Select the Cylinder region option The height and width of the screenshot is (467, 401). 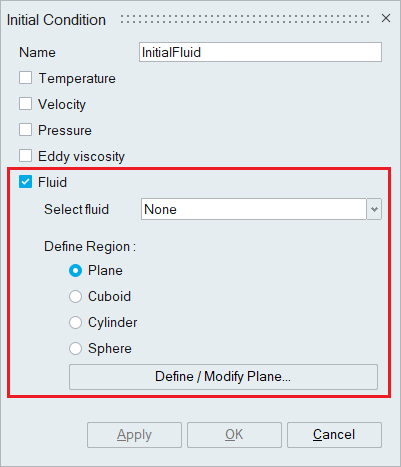click(75, 322)
